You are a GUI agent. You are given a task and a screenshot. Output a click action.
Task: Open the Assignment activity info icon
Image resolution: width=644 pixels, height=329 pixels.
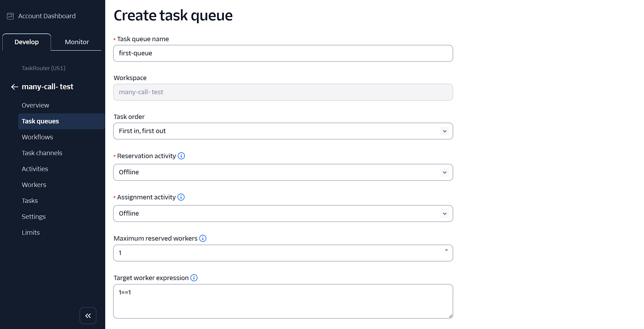point(181,197)
